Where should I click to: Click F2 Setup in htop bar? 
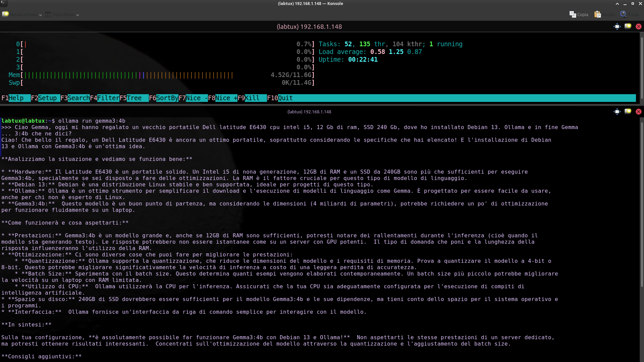point(47,98)
